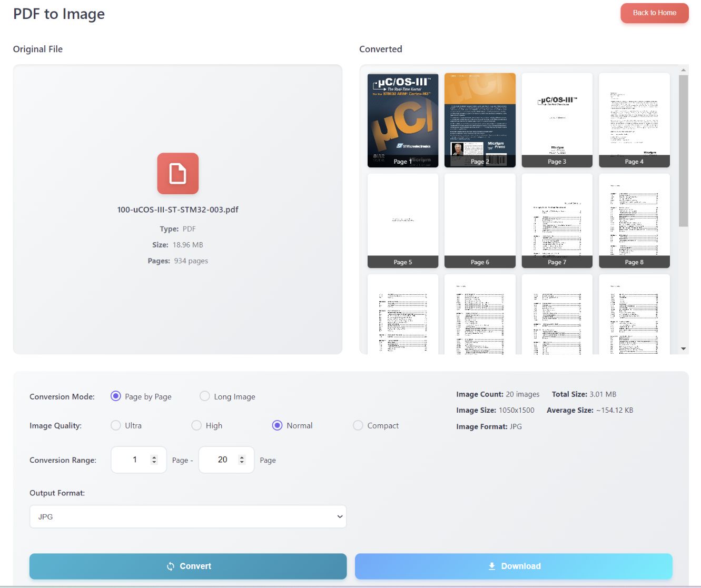Click the PDF to Image heading

(59, 14)
